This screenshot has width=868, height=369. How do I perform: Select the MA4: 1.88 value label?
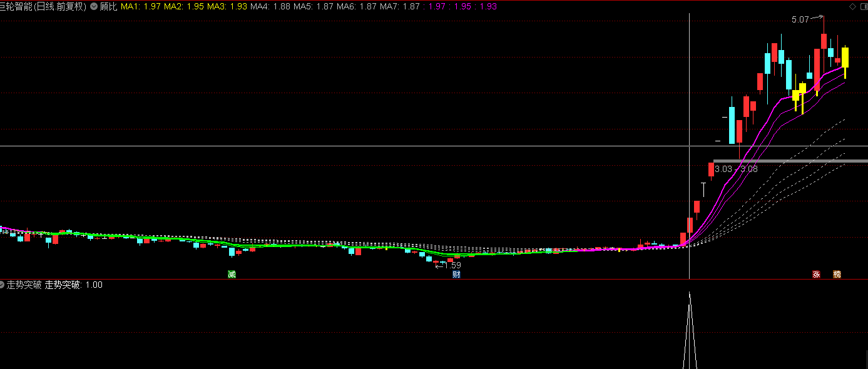pyautogui.click(x=270, y=6)
